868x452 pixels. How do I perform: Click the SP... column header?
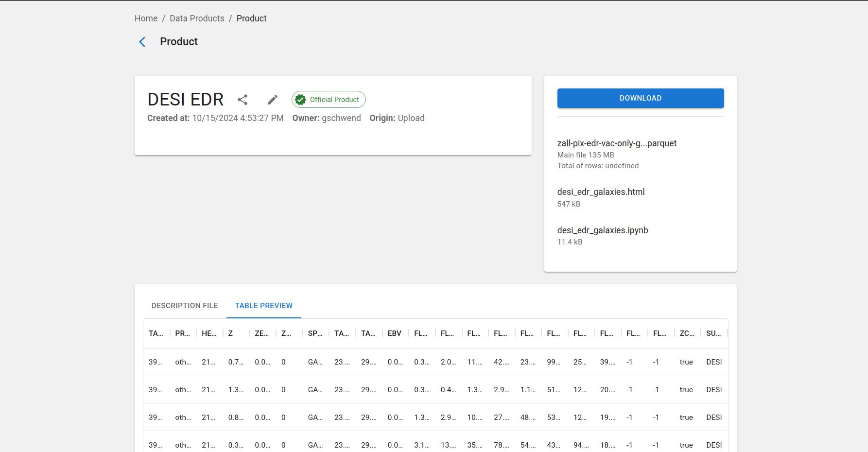click(x=316, y=333)
